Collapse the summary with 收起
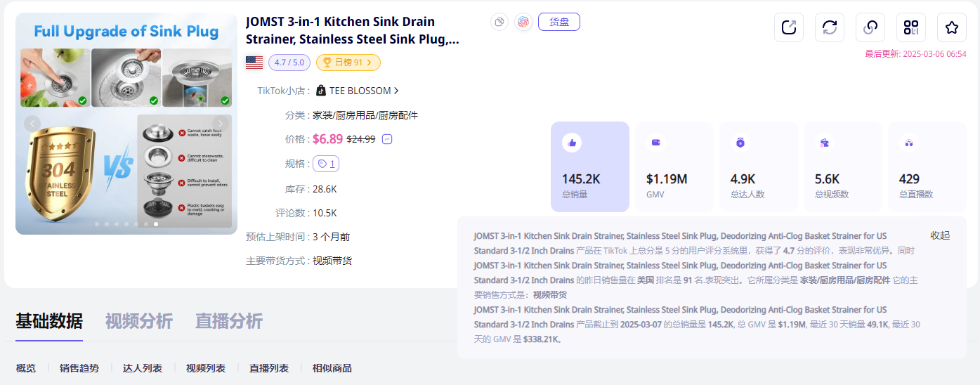This screenshot has height=385, width=980. click(940, 235)
